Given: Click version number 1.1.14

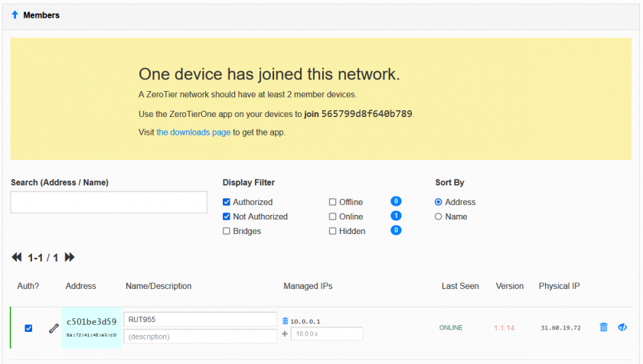Looking at the screenshot, I should coord(504,328).
